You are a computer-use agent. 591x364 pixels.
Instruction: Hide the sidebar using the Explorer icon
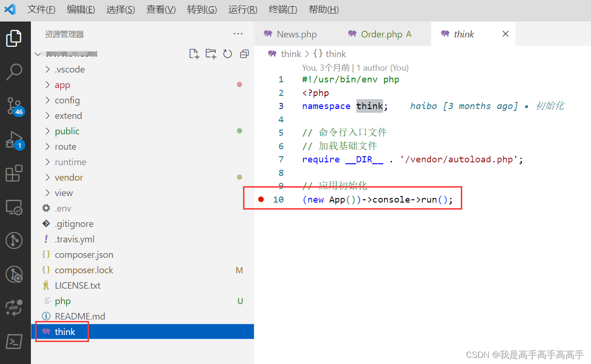tap(14, 38)
